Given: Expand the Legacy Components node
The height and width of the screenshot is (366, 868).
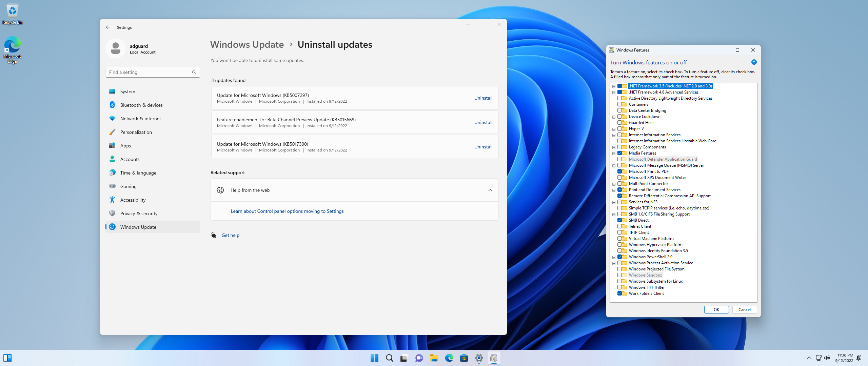Looking at the screenshot, I should click(614, 147).
